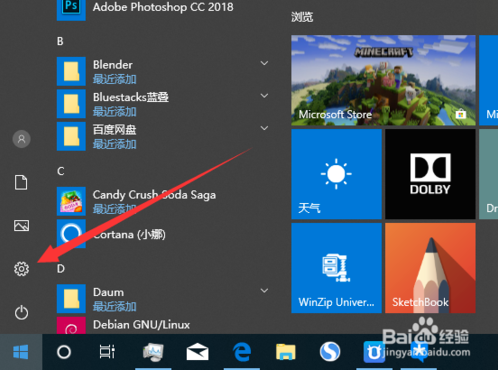Open the Blender folder icon
498x370 pixels.
(71, 71)
